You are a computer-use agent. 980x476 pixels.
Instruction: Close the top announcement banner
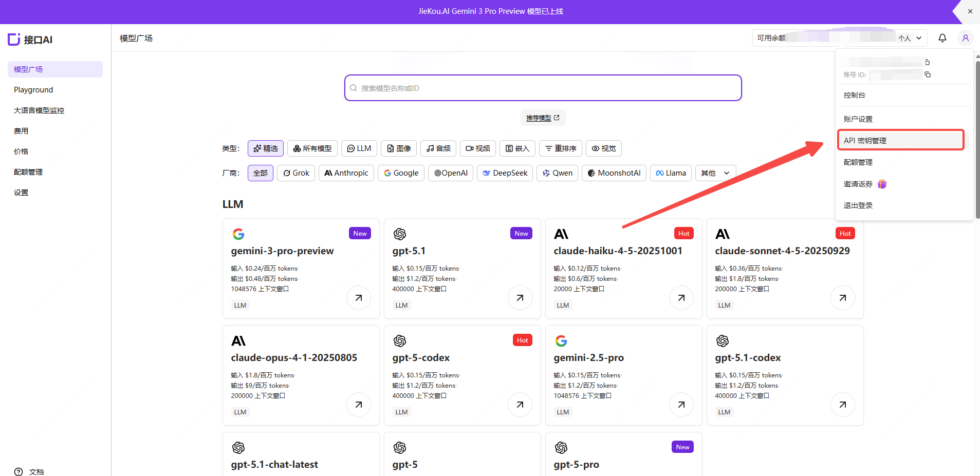tap(970, 11)
